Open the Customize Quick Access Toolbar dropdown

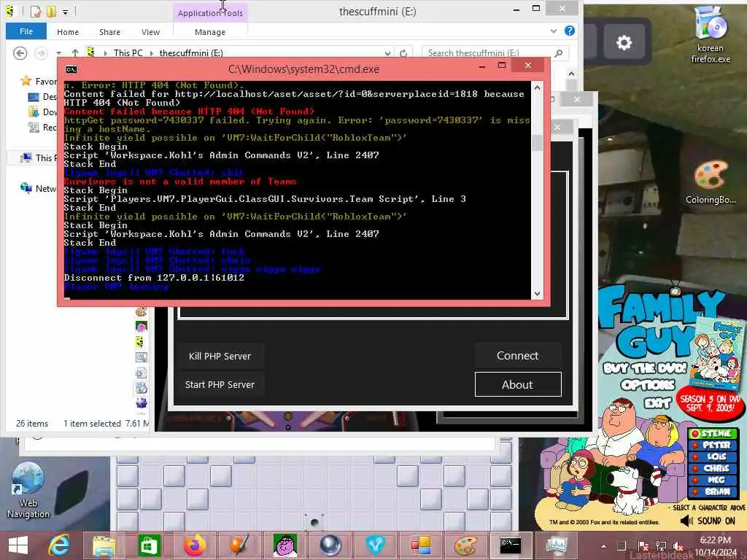tap(65, 12)
